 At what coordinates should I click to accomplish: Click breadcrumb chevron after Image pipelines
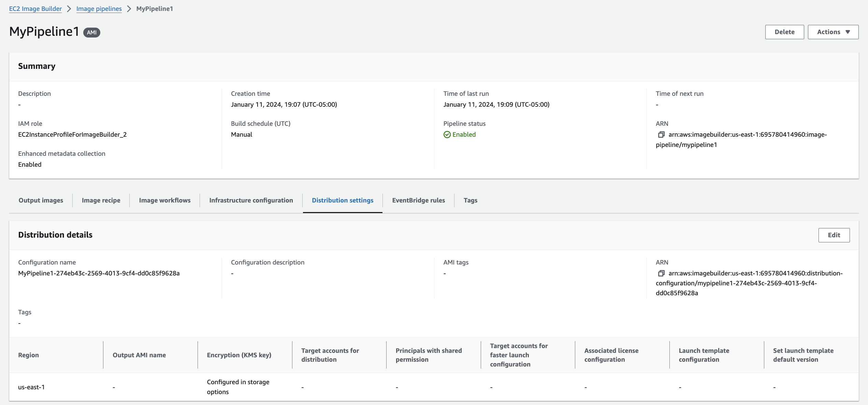click(x=129, y=9)
